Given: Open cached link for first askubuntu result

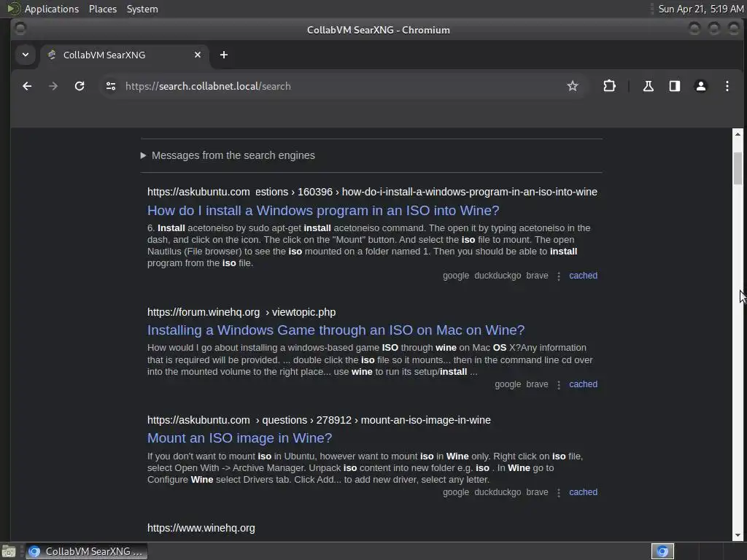Looking at the screenshot, I should click(x=583, y=276).
